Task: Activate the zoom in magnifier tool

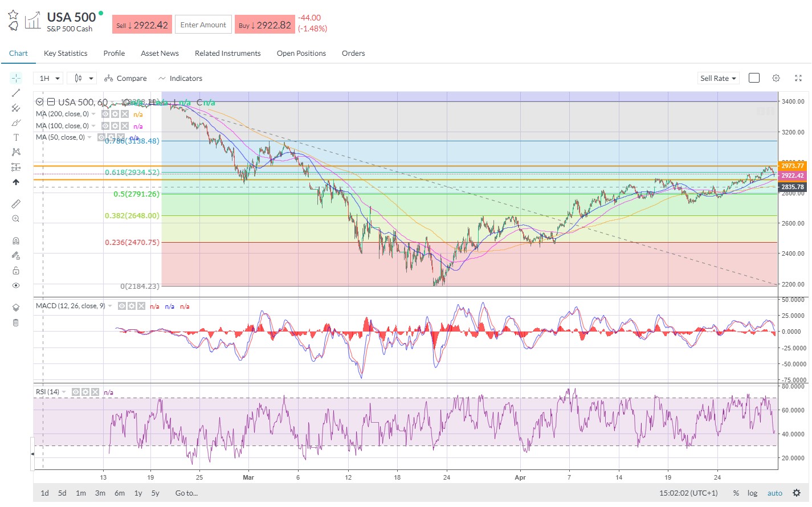Action: [x=16, y=219]
